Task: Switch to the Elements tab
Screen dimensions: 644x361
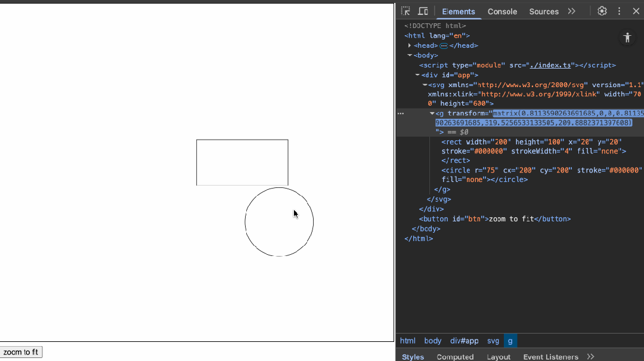Action: pyautogui.click(x=459, y=11)
